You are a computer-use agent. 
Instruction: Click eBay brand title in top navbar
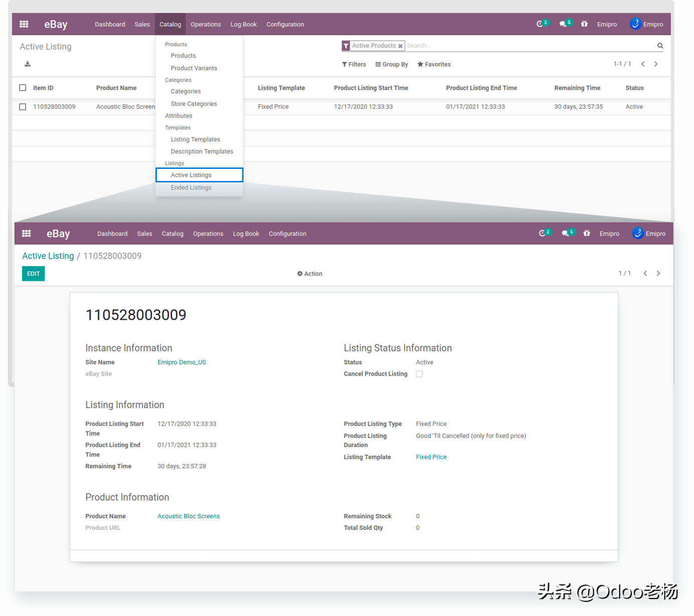click(x=56, y=24)
